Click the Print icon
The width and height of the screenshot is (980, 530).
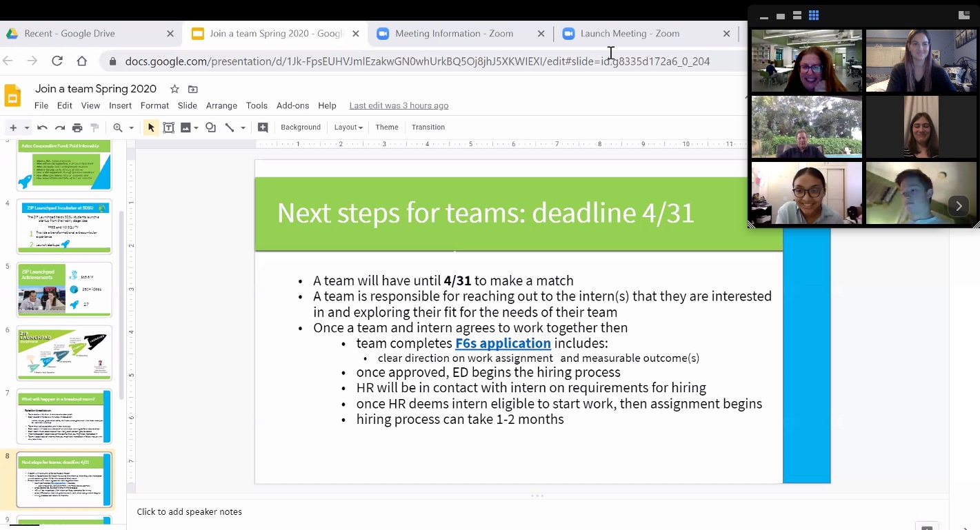[77, 128]
